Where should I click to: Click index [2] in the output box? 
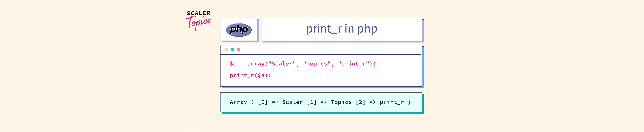pyautogui.click(x=360, y=102)
